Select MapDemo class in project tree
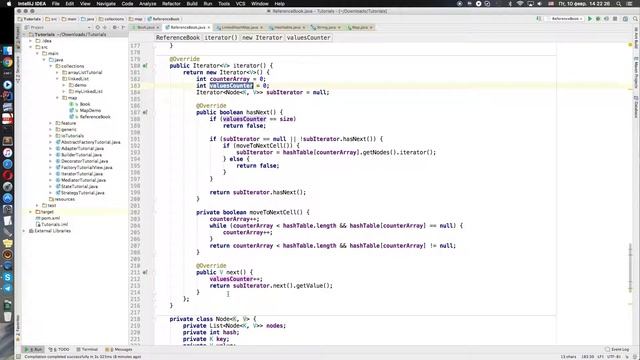Image resolution: width=640 pixels, height=360 pixels. click(90, 111)
